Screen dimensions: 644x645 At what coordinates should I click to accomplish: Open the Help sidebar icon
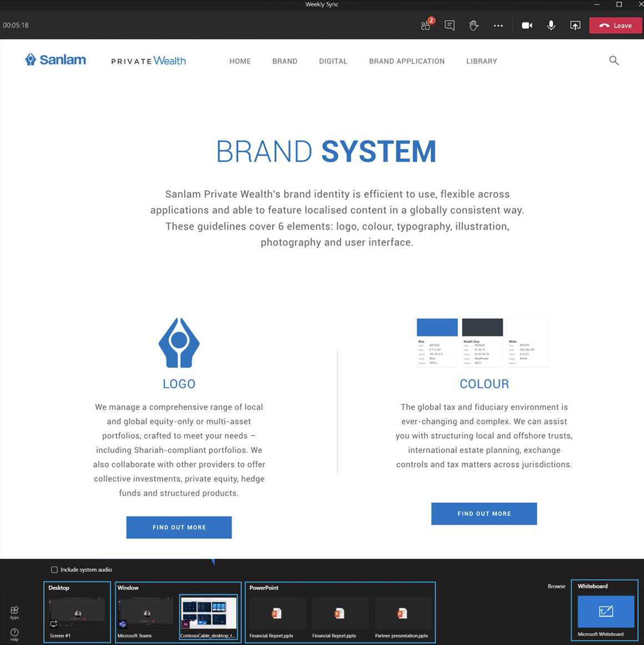pyautogui.click(x=14, y=634)
